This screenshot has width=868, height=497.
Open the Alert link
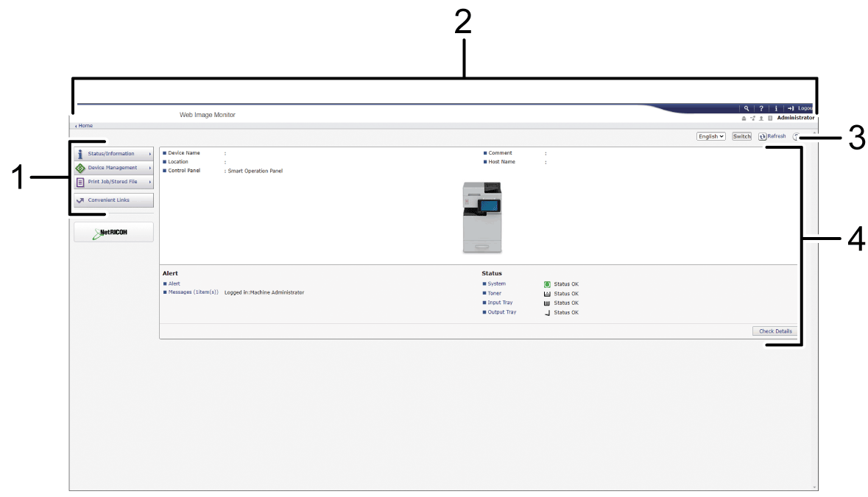pyautogui.click(x=174, y=283)
